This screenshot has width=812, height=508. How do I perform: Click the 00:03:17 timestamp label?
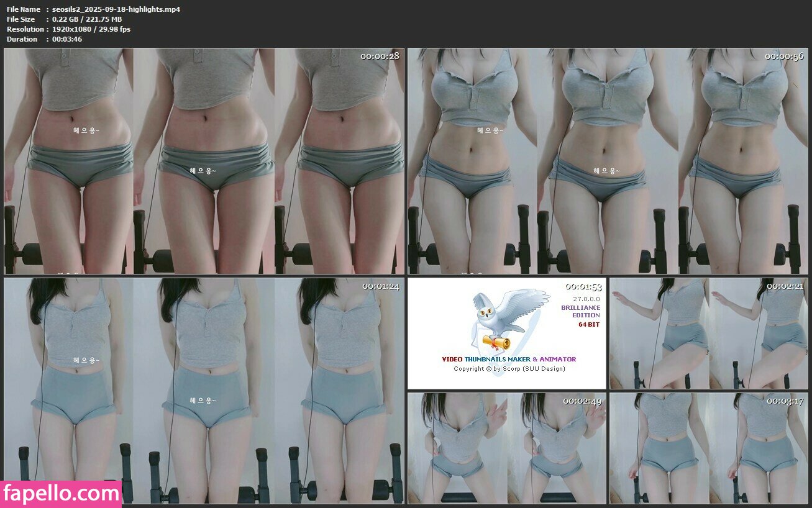[x=785, y=402]
